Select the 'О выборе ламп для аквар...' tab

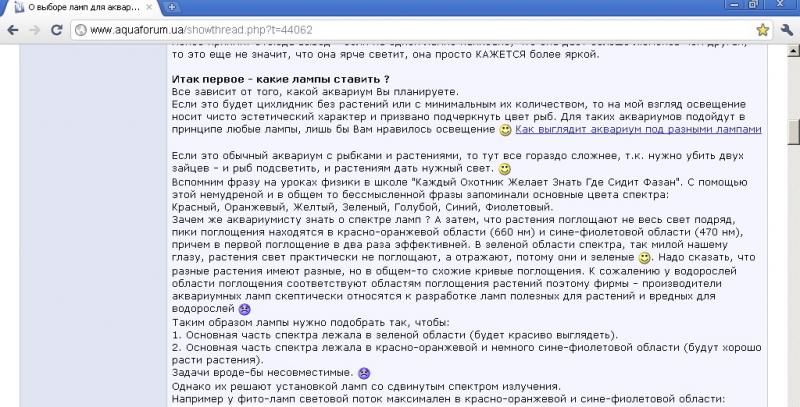point(82,8)
